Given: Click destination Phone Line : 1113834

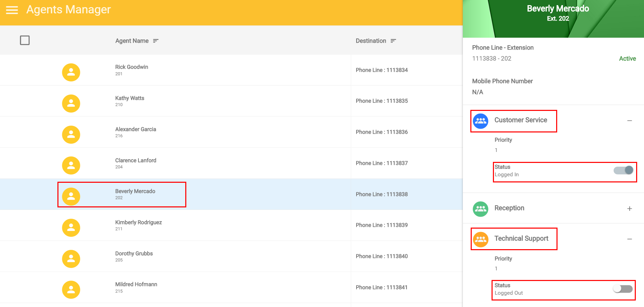Looking at the screenshot, I should coord(382,70).
